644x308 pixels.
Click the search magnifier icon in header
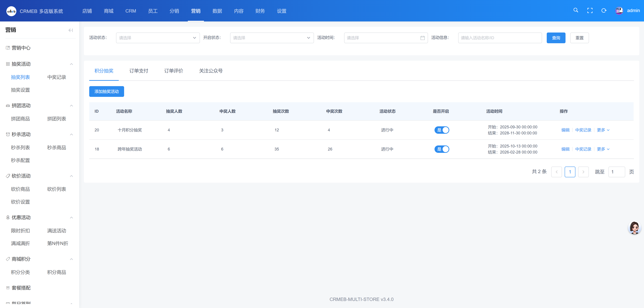[x=576, y=10]
